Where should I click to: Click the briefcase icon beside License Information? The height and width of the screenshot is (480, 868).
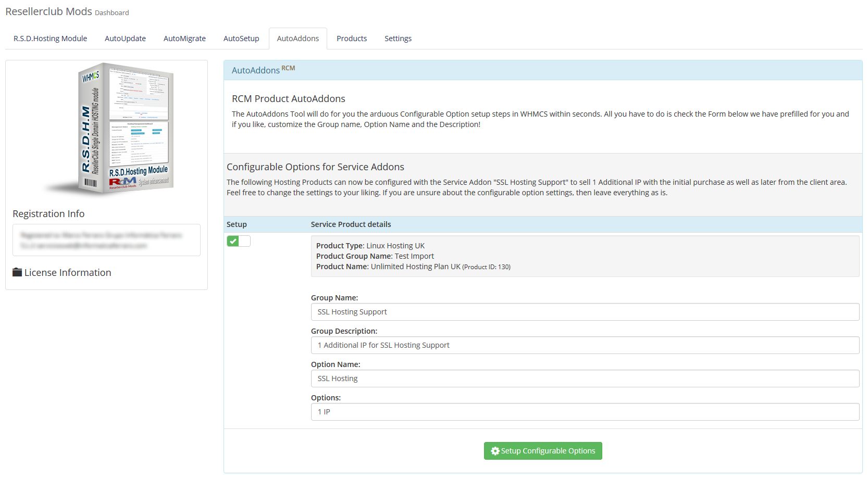[x=17, y=272]
